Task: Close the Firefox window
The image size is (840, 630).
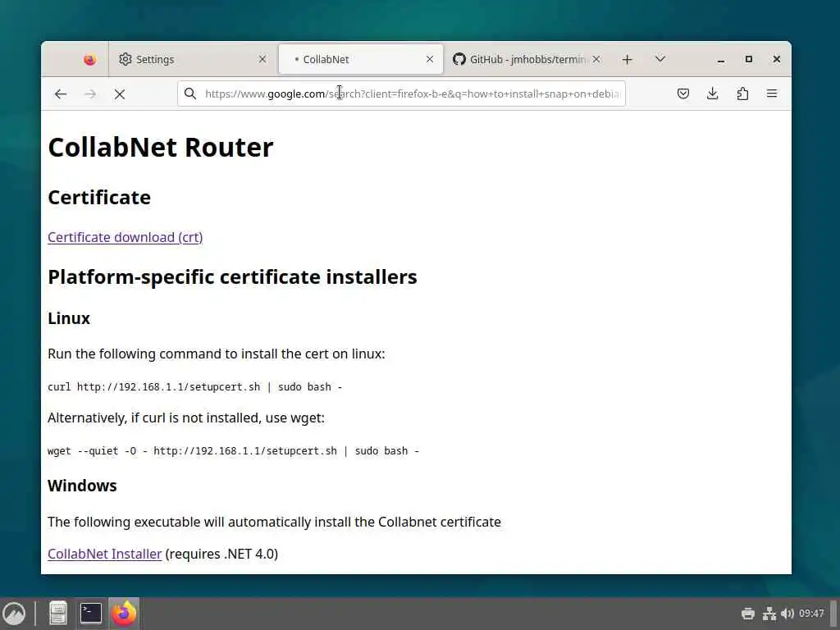Action: point(777,59)
